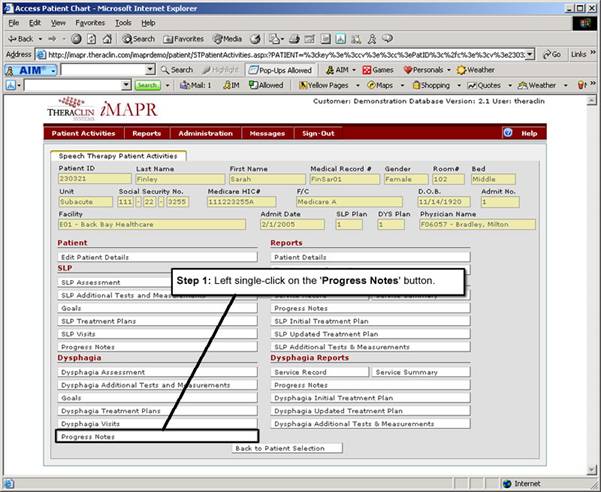This screenshot has width=601, height=492.
Task: Click the green Search button
Action: tap(147, 85)
